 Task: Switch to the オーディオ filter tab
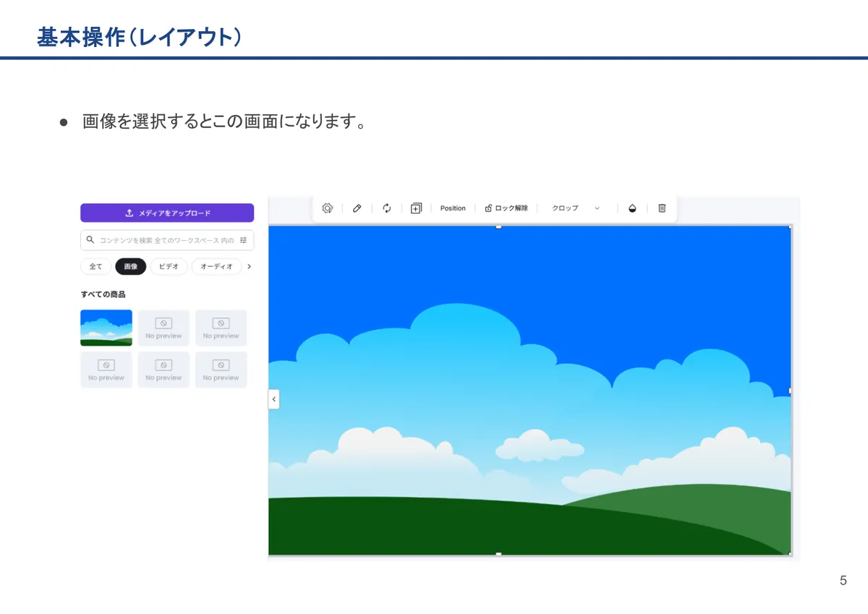[216, 267]
